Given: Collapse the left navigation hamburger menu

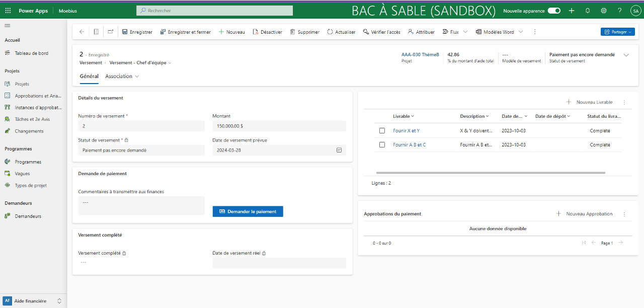Looking at the screenshot, I should [x=8, y=26].
